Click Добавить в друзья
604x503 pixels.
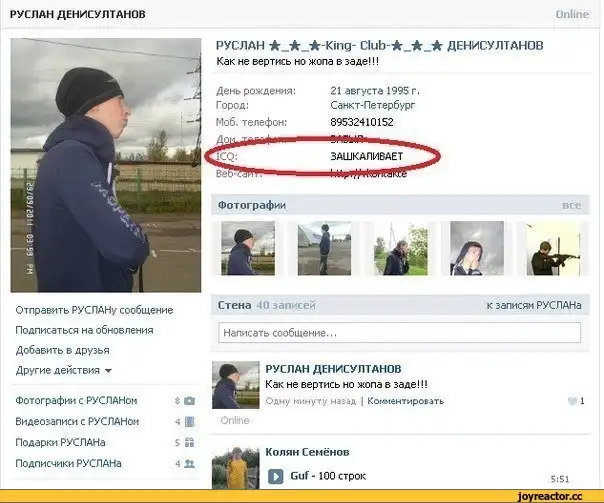click(x=62, y=350)
